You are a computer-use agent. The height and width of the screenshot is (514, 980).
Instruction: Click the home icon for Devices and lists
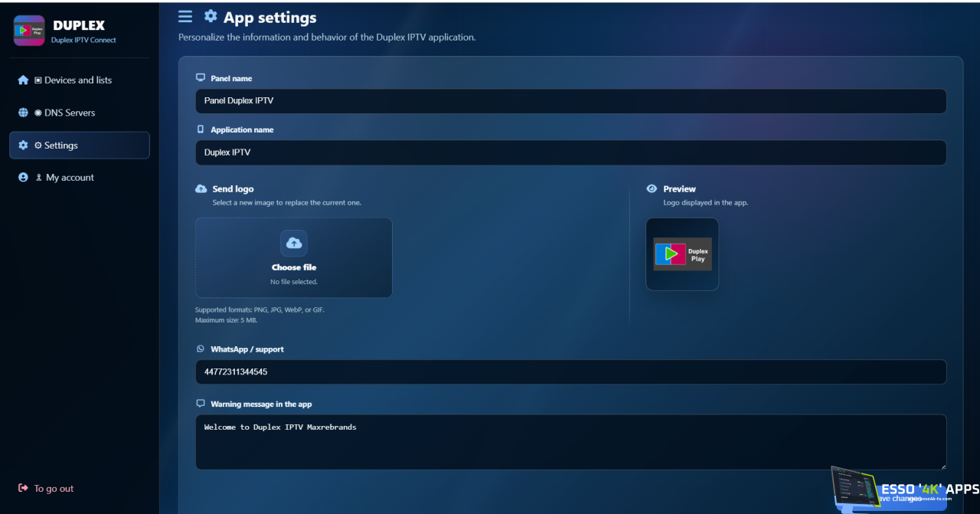point(23,80)
